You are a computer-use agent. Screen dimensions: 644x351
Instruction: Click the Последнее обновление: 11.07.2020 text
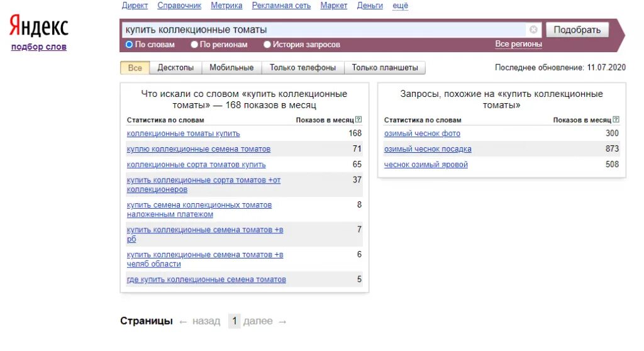pyautogui.click(x=560, y=67)
